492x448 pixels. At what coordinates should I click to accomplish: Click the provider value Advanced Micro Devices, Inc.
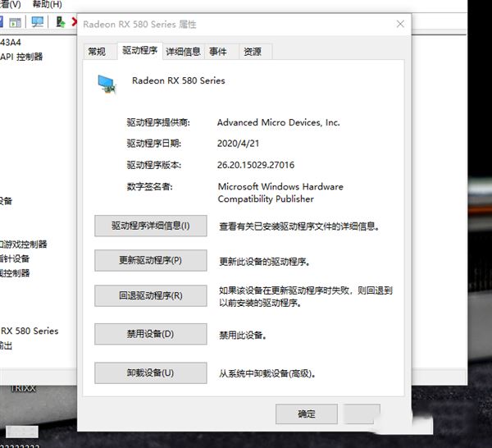278,122
